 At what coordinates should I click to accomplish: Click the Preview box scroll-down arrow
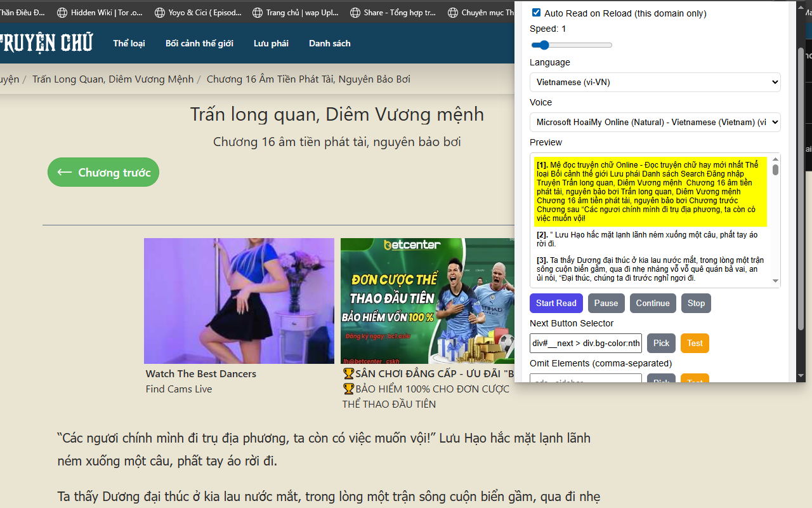(775, 281)
